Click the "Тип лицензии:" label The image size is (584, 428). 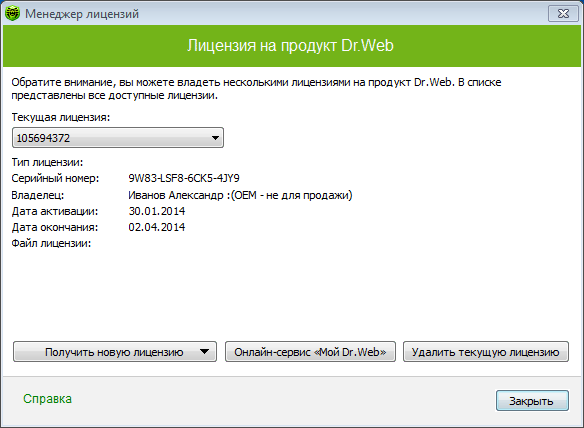[47, 162]
